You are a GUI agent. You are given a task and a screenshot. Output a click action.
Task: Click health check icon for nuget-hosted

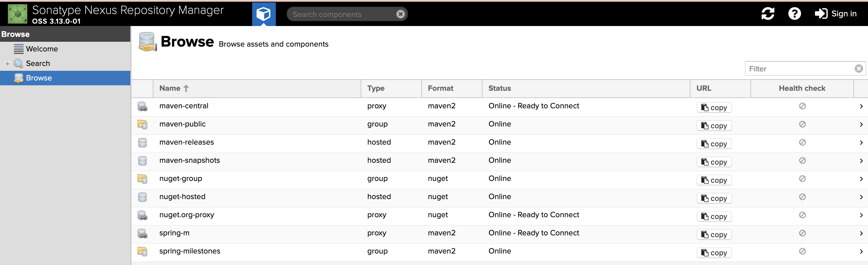coord(802,197)
